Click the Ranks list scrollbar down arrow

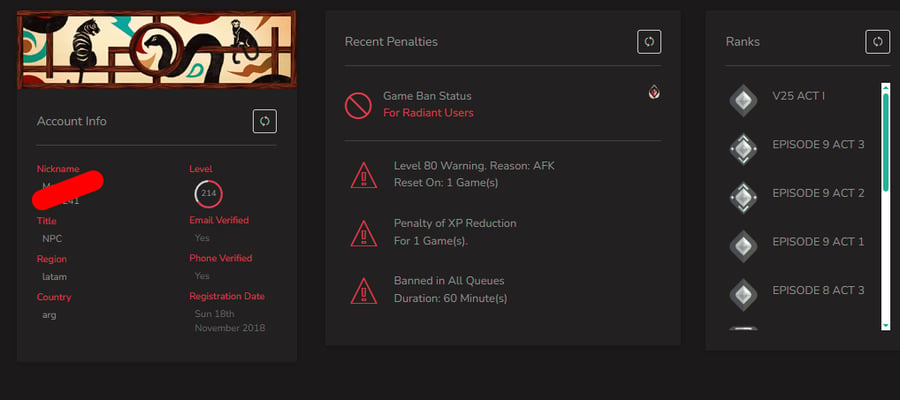coord(886,325)
